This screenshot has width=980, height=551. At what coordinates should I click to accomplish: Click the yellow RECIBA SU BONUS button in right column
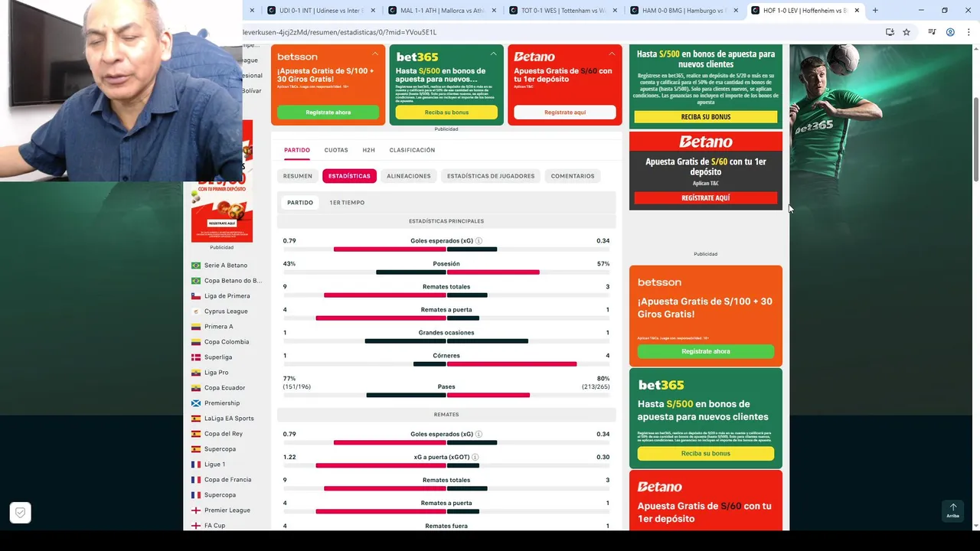[706, 117]
